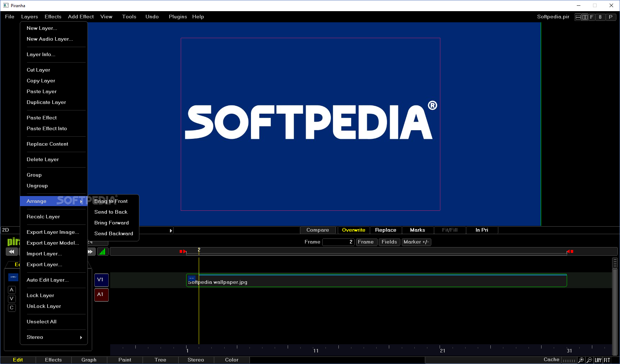
Task: Click small arrow beside 2D bar
Action: tap(171, 231)
